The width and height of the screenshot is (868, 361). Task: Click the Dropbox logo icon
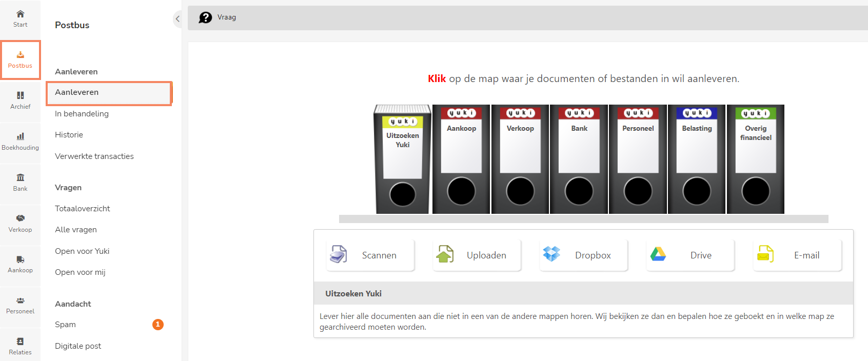click(551, 254)
